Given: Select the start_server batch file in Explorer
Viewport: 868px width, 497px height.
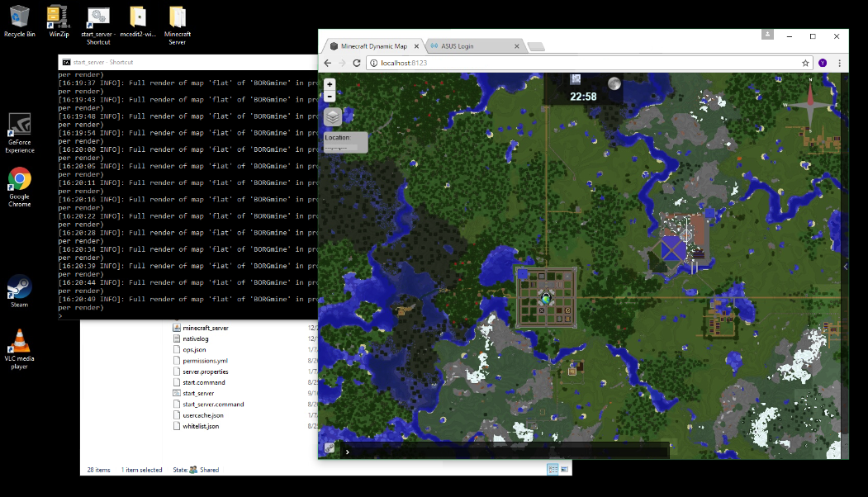Looking at the screenshot, I should pos(198,394).
